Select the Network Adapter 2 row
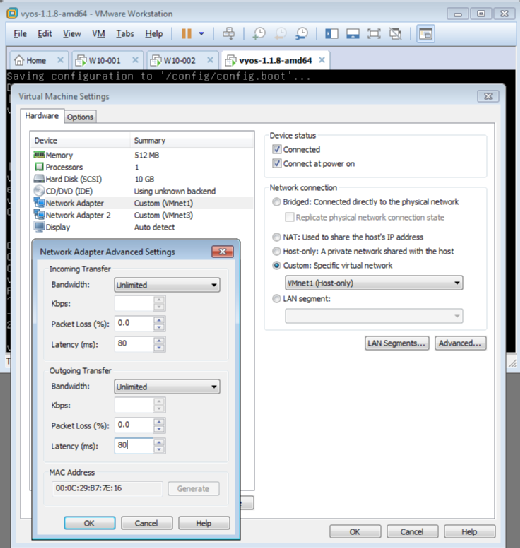This screenshot has height=548, width=520. pyautogui.click(x=143, y=215)
